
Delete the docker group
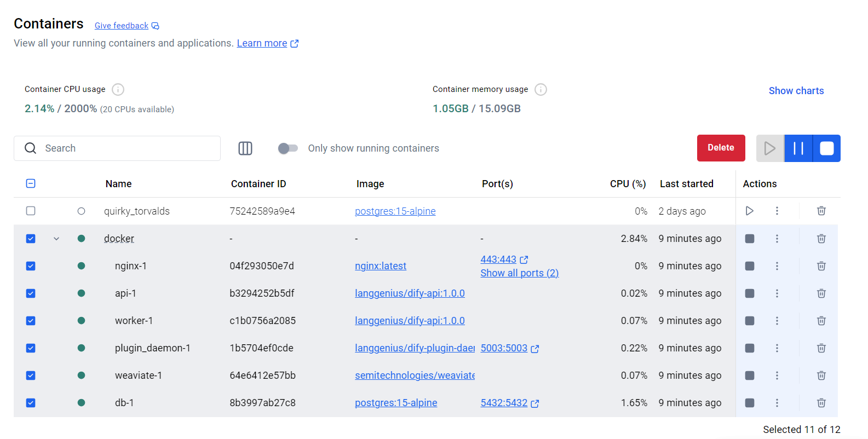point(821,239)
